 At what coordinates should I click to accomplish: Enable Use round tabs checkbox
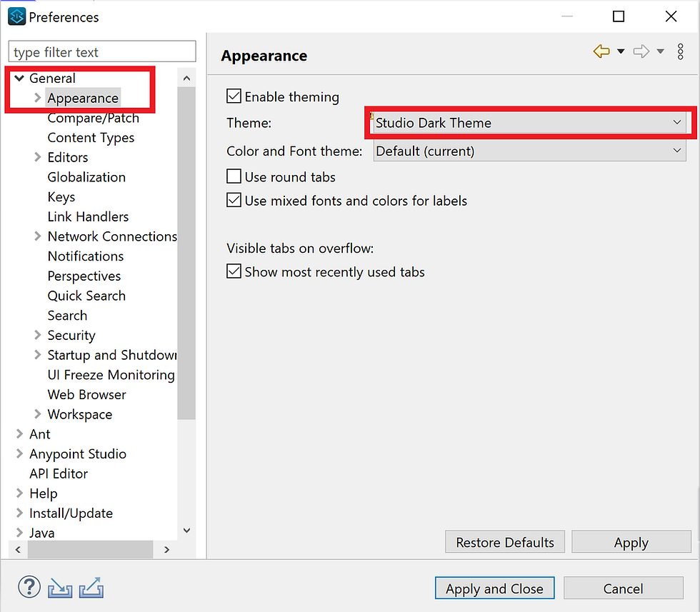click(x=234, y=176)
